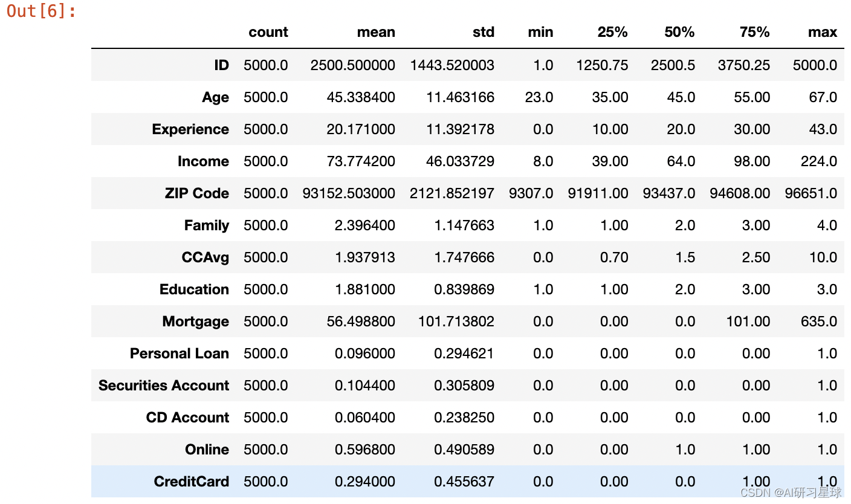This screenshot has height=504, width=851.
Task: Select the '50%' column header
Action: [x=679, y=33]
